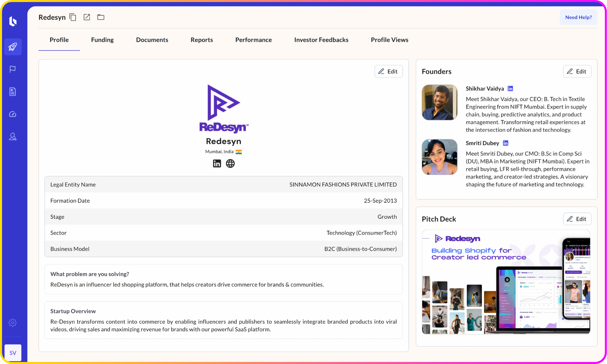Open Shikhar Vaidya's LinkedIn icon
This screenshot has width=607, height=364.
pos(510,89)
